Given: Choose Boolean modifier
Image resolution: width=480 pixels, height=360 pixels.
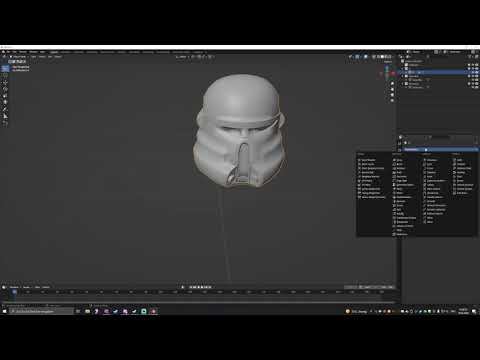Looking at the screenshot, I should point(400,168).
